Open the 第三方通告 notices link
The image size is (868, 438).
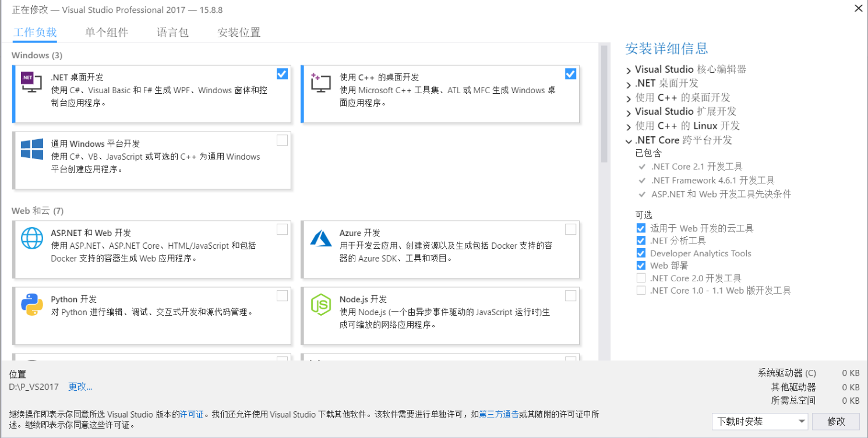[x=499, y=414]
